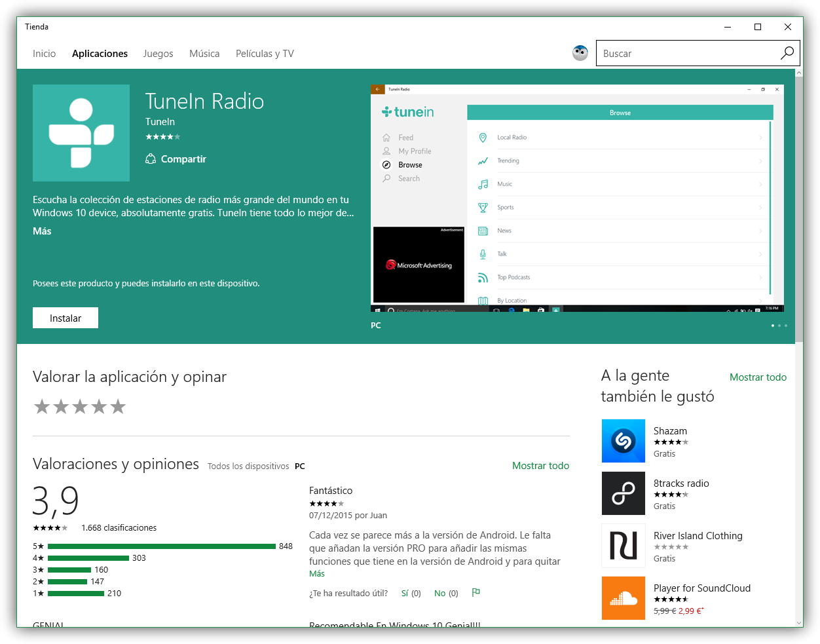Rate the app one star
This screenshot has height=644, width=820.
(42, 407)
